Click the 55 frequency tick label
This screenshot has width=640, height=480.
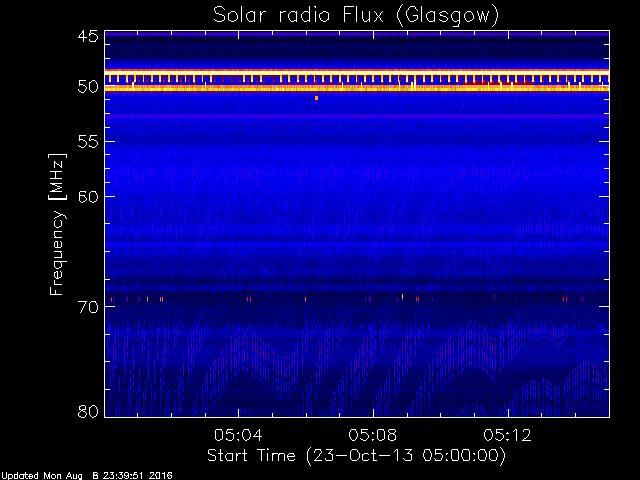(88, 142)
